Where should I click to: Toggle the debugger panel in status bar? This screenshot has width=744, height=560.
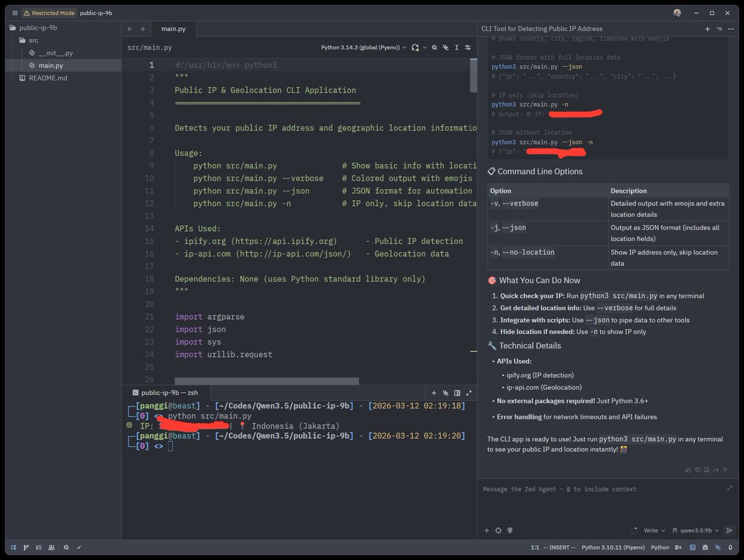(x=706, y=548)
